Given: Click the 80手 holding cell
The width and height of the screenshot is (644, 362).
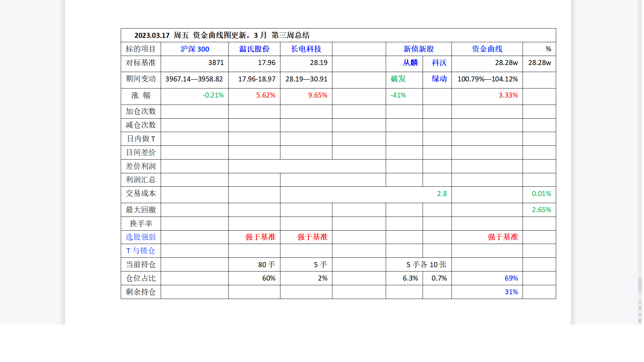Looking at the screenshot, I should coord(266,265).
